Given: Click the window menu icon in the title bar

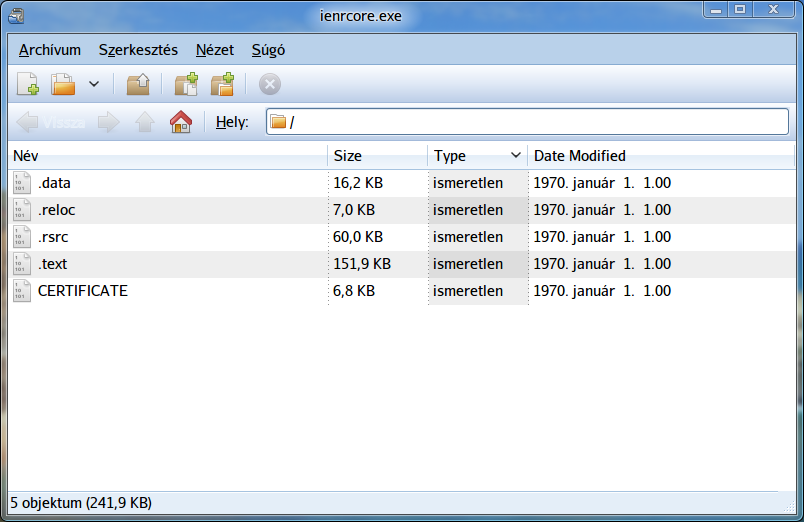Looking at the screenshot, I should (x=16, y=16).
